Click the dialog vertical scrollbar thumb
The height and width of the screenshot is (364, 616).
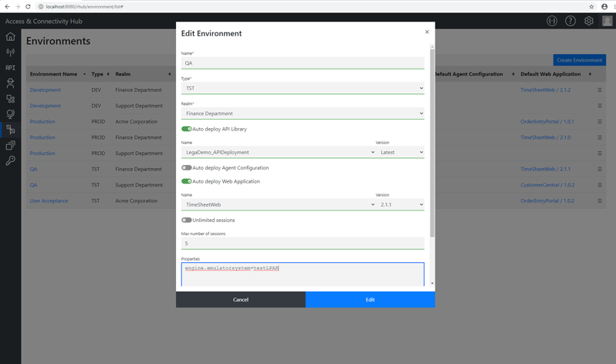click(x=432, y=143)
